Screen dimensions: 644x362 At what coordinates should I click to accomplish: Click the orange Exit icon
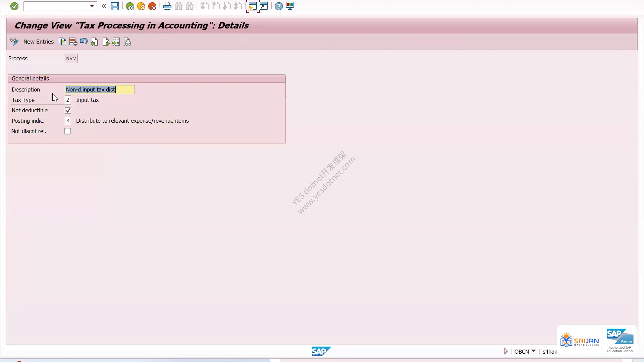pos(141,6)
